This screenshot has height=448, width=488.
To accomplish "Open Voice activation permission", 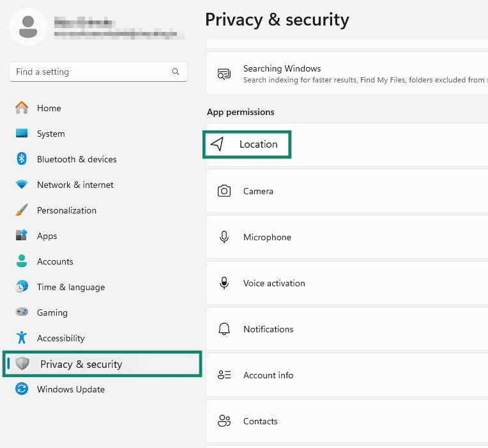I will pyautogui.click(x=347, y=283).
